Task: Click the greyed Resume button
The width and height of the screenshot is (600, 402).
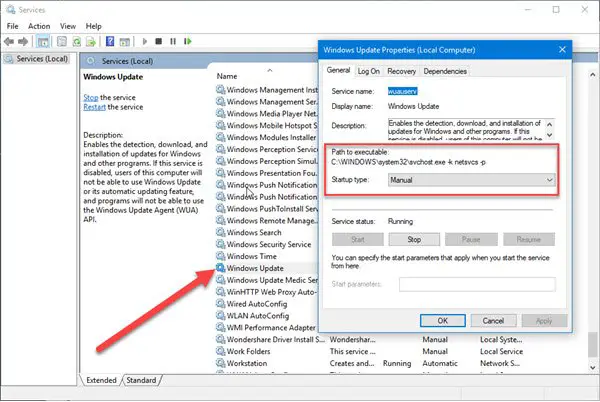Action: coord(529,239)
